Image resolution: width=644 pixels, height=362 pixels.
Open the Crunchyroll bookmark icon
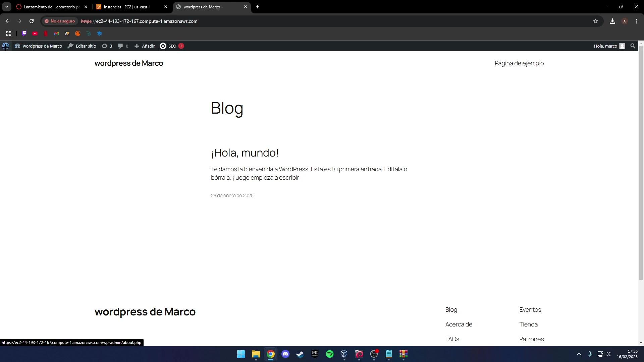pyautogui.click(x=78, y=34)
